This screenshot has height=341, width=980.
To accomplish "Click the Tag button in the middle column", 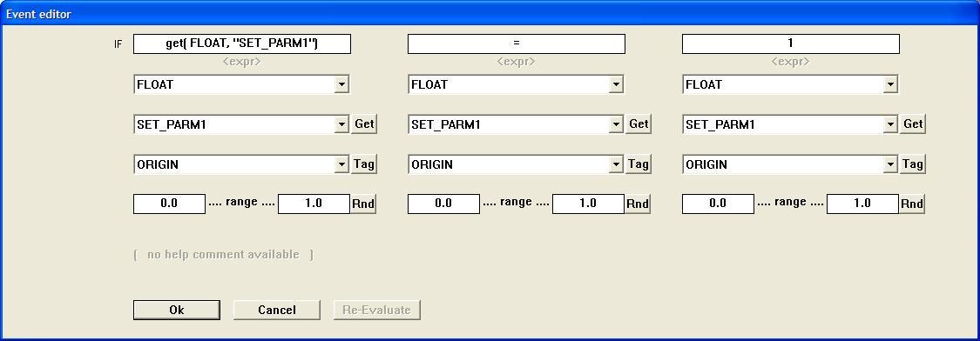I will pyautogui.click(x=639, y=164).
